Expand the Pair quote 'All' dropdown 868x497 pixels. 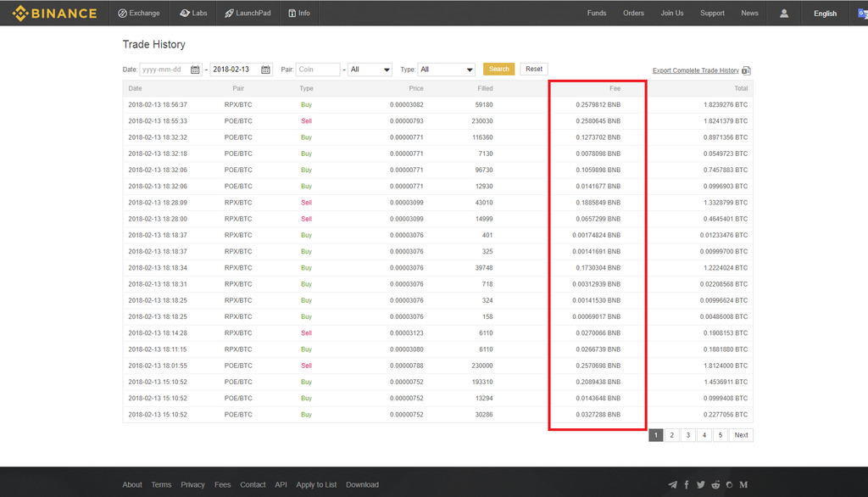pyautogui.click(x=370, y=70)
